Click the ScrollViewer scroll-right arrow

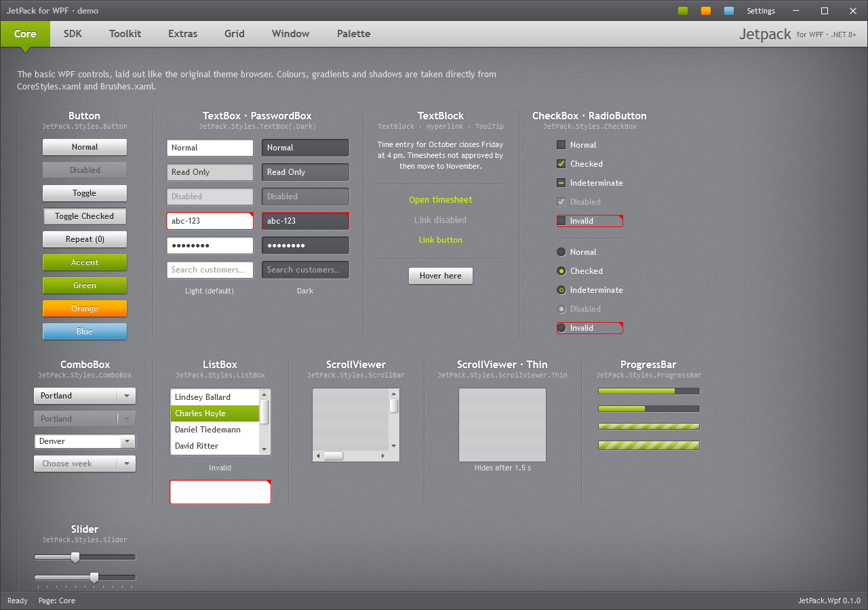(x=383, y=456)
